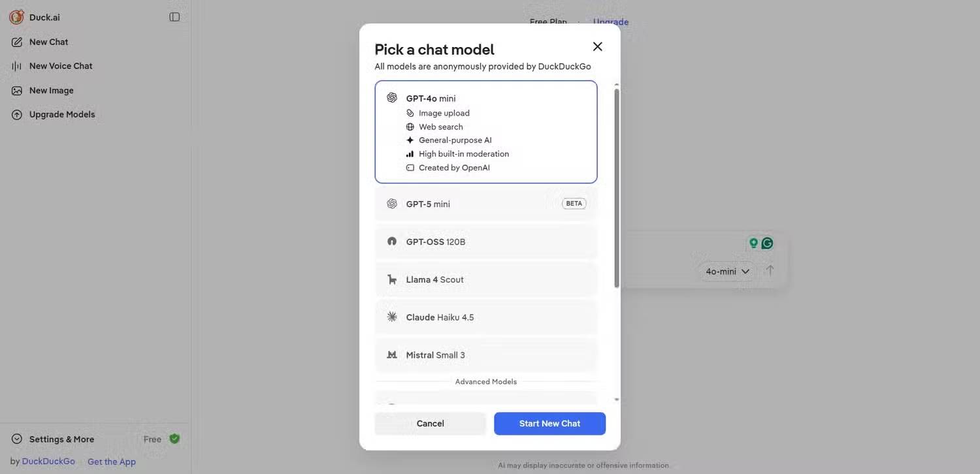The image size is (980, 474).
Task: Choose the Llama 4 Scout model
Action: click(485, 279)
